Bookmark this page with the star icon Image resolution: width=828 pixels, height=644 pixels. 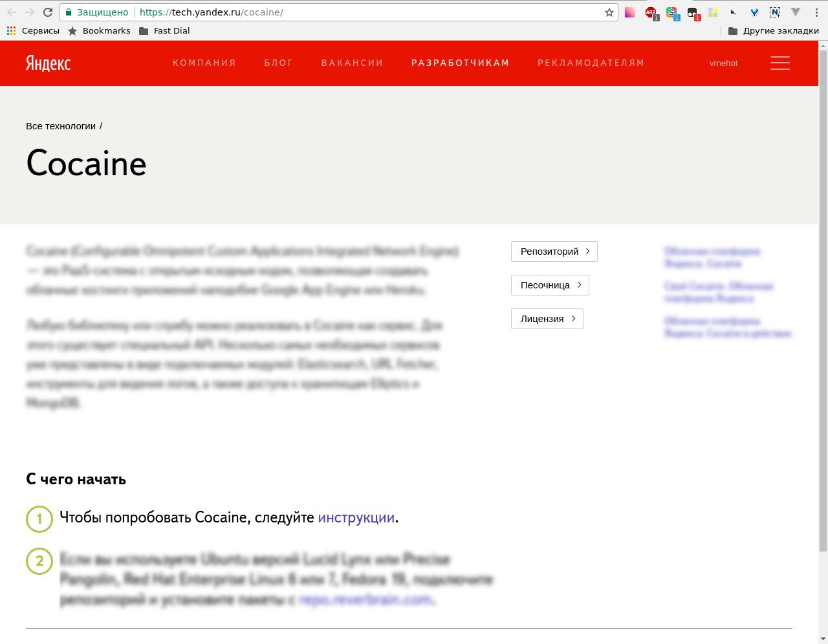(609, 12)
